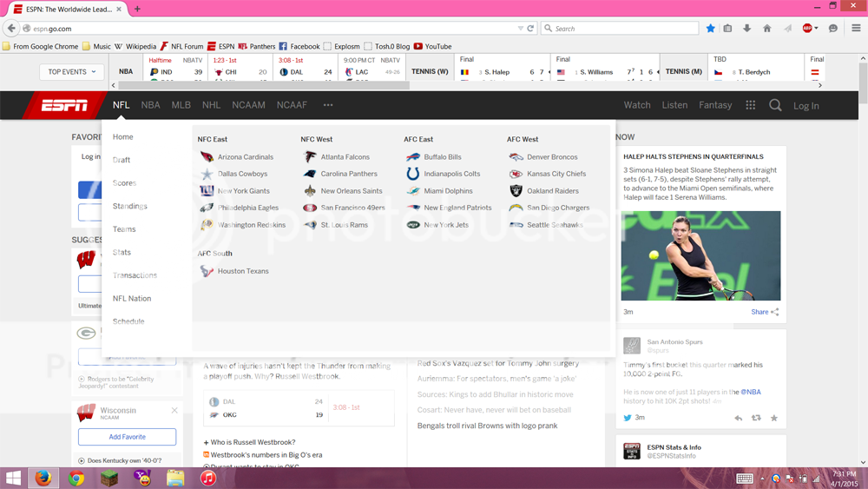Click the Houston Texans logo
The height and width of the screenshot is (489, 868).
tap(207, 271)
